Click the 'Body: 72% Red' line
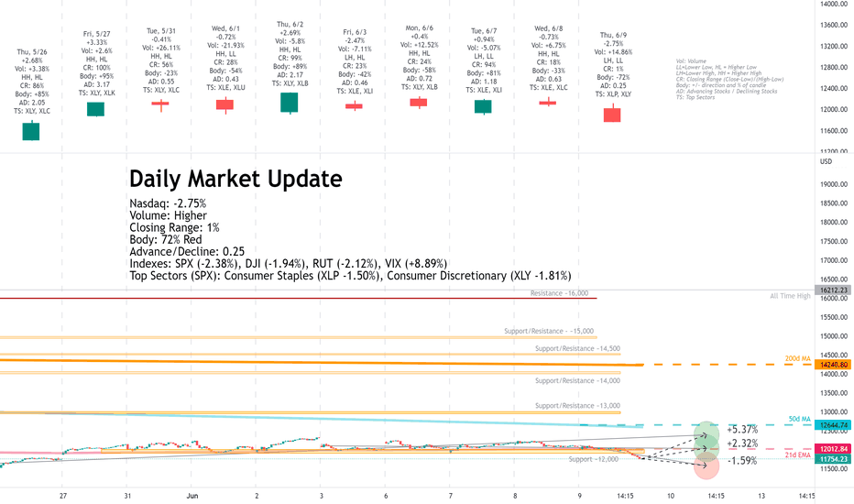Viewport: 854px width, 504px height. click(x=166, y=239)
